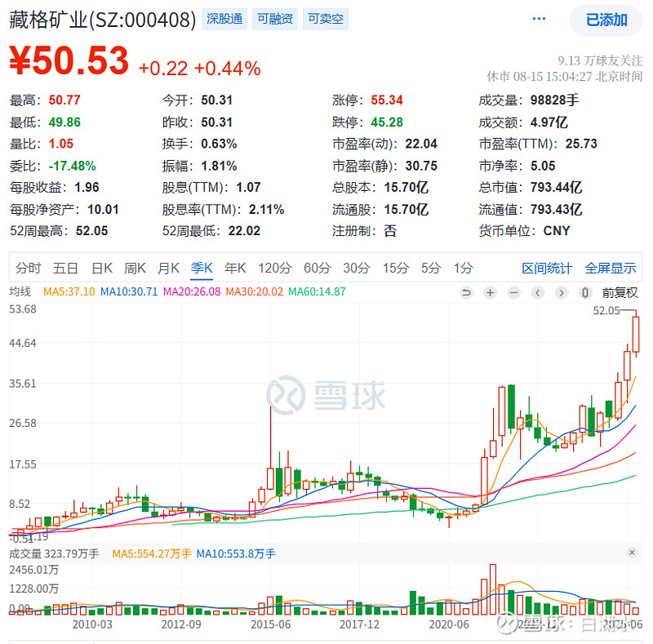Click the latest candlestick on the K chart
Image resolution: width=653 pixels, height=644 pixels.
(x=636, y=334)
